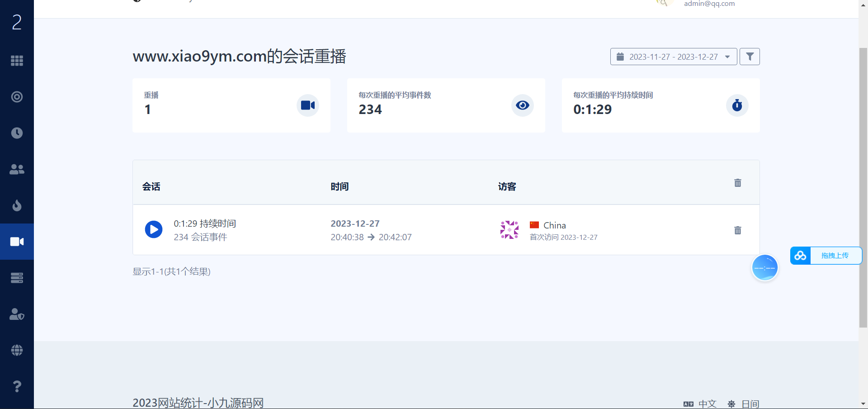Click the scrollbar down arrow
Image resolution: width=868 pixels, height=409 pixels.
click(x=863, y=404)
